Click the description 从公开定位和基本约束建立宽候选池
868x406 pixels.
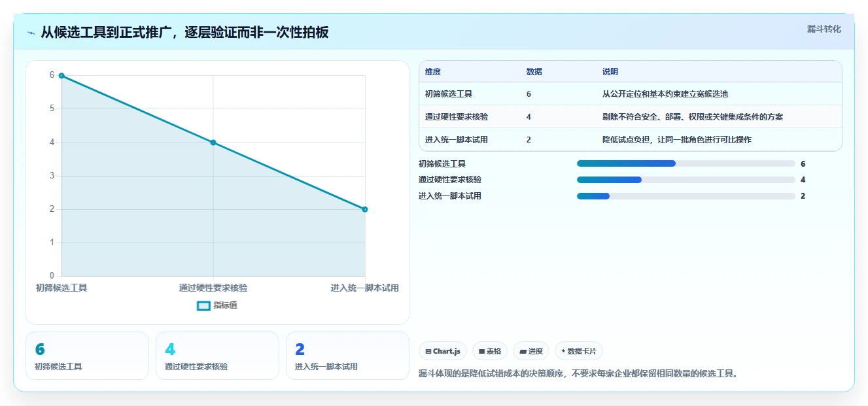[665, 94]
